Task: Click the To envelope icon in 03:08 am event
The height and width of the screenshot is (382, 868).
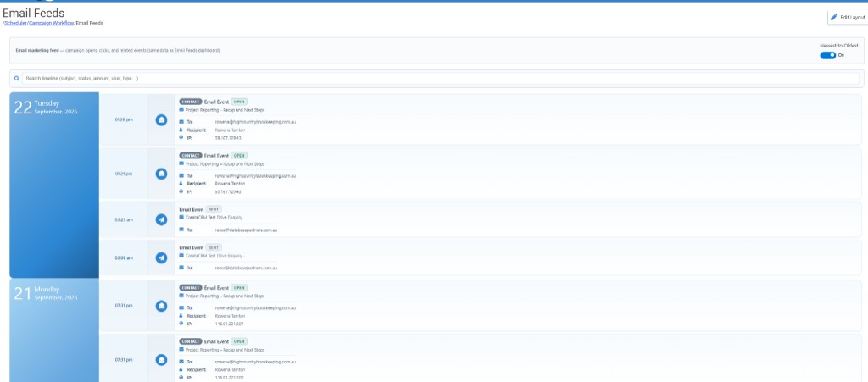Action: pyautogui.click(x=181, y=268)
